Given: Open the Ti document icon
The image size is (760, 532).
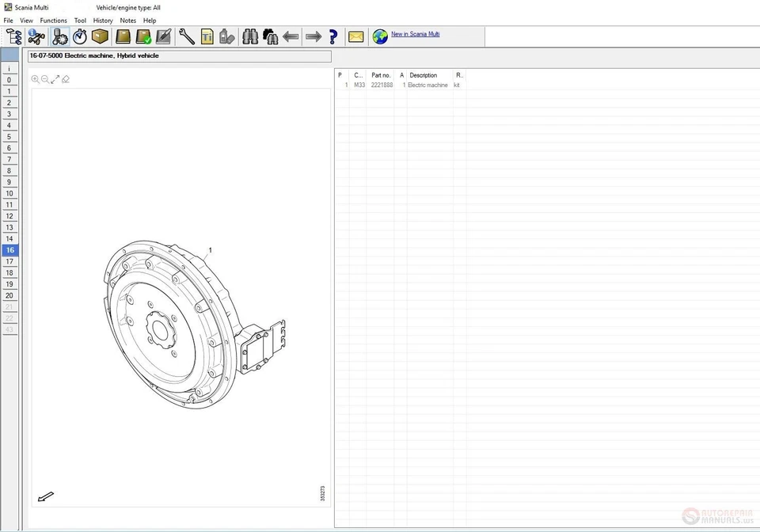Looking at the screenshot, I should click(x=207, y=36).
